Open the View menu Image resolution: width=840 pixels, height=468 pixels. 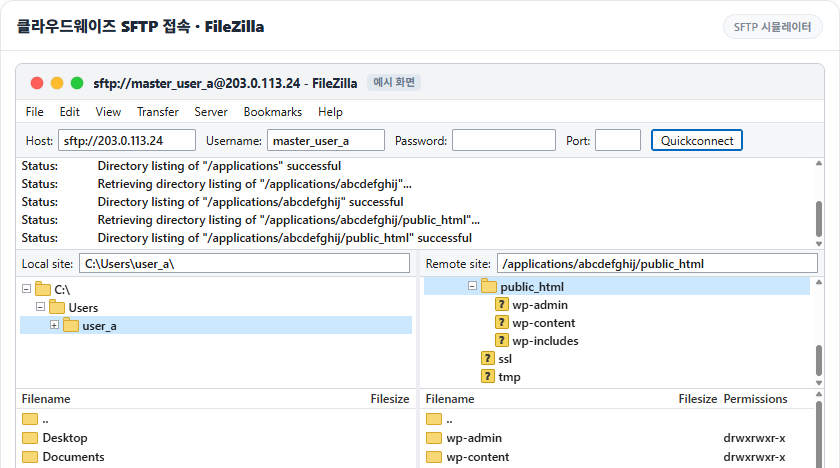point(108,112)
